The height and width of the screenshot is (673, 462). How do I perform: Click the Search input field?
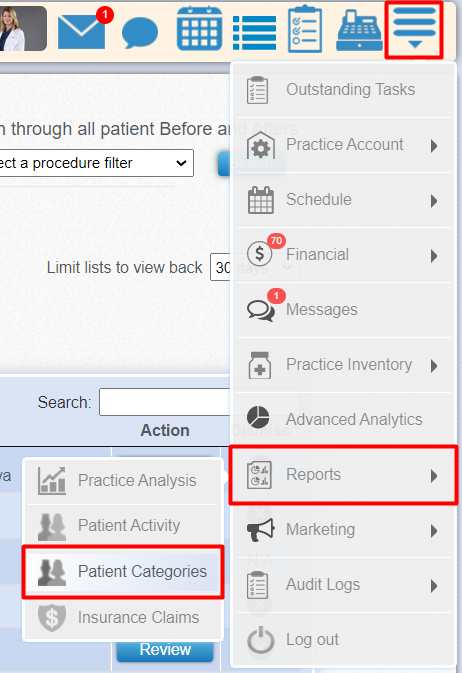pyautogui.click(x=165, y=402)
